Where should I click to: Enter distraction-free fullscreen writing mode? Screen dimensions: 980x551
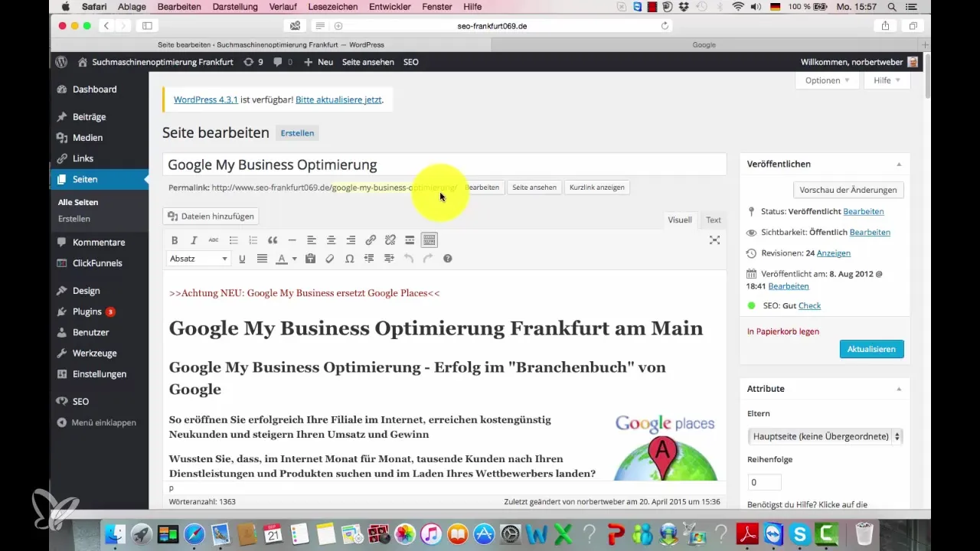[x=714, y=240]
